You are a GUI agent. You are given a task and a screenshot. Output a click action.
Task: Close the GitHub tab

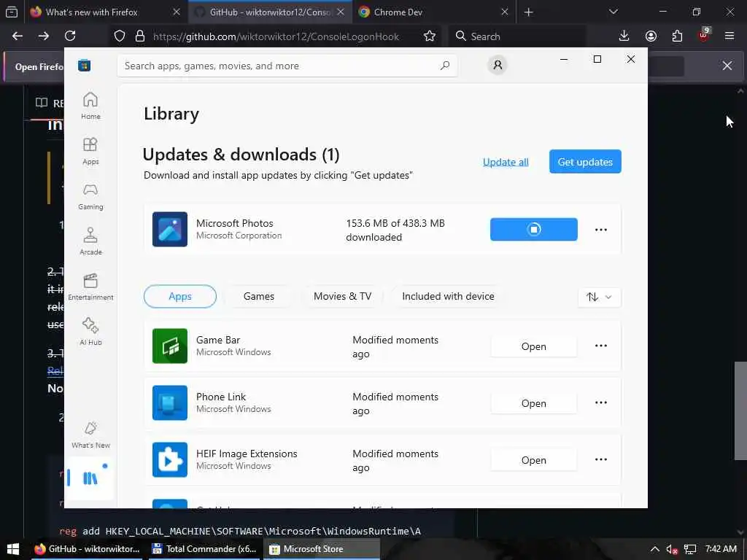341,12
